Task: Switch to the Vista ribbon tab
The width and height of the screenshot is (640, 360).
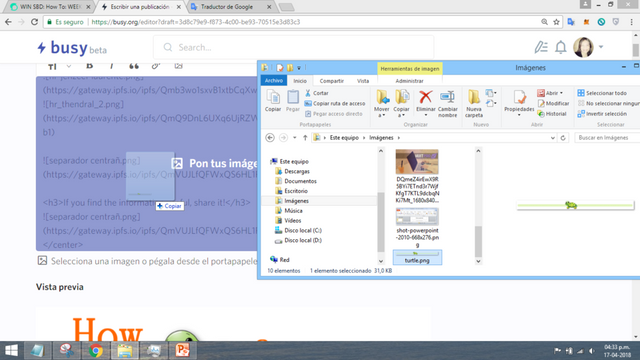Action: (x=363, y=81)
